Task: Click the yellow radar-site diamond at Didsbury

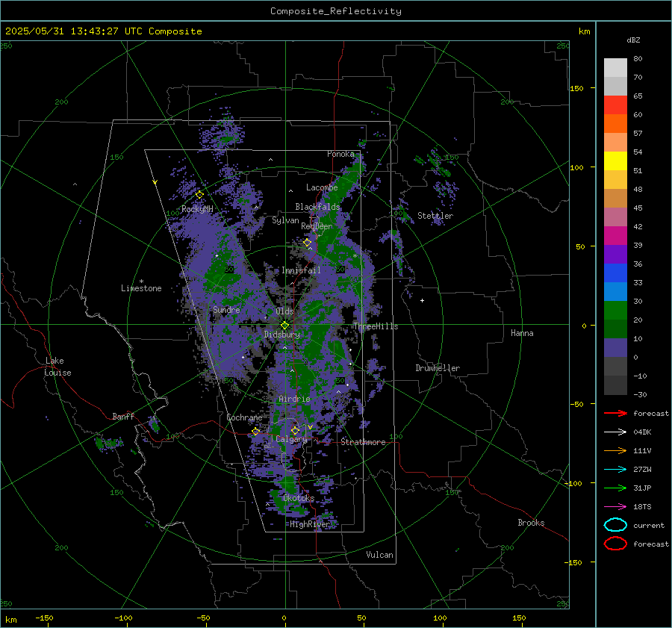Action: click(285, 326)
